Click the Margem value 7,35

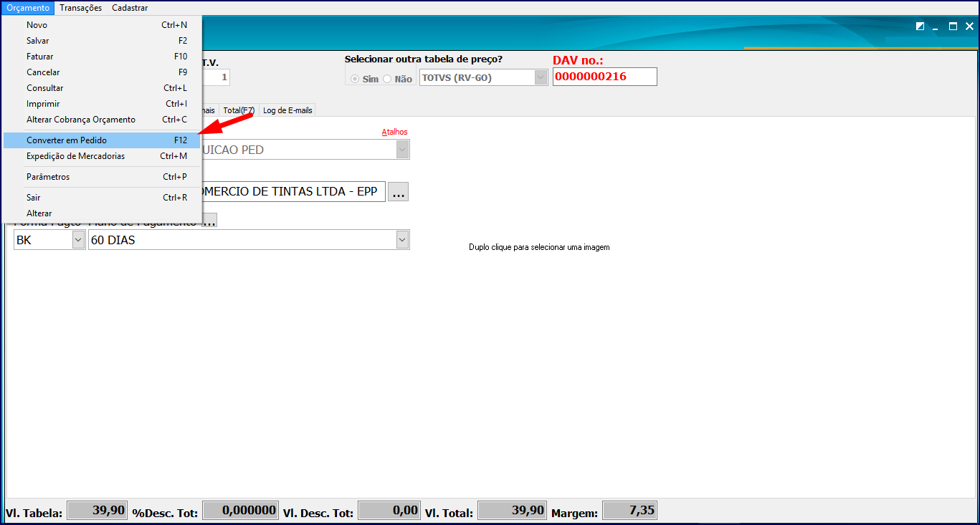(629, 511)
